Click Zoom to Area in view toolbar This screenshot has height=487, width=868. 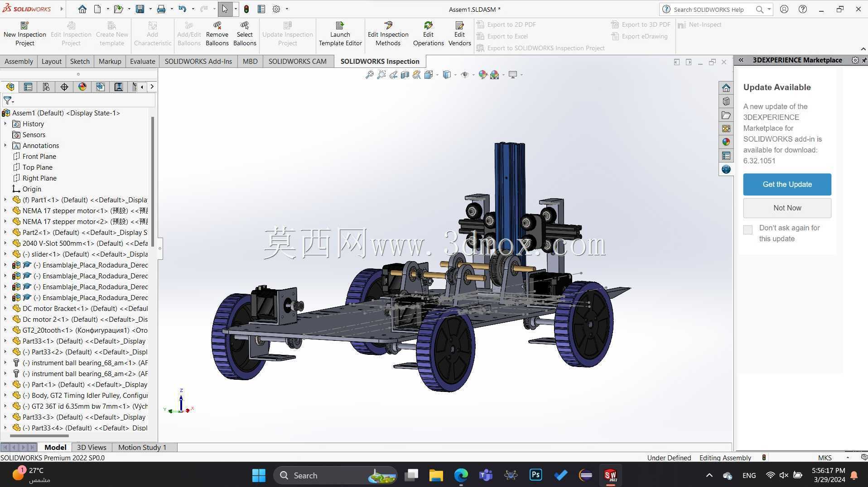pos(381,75)
